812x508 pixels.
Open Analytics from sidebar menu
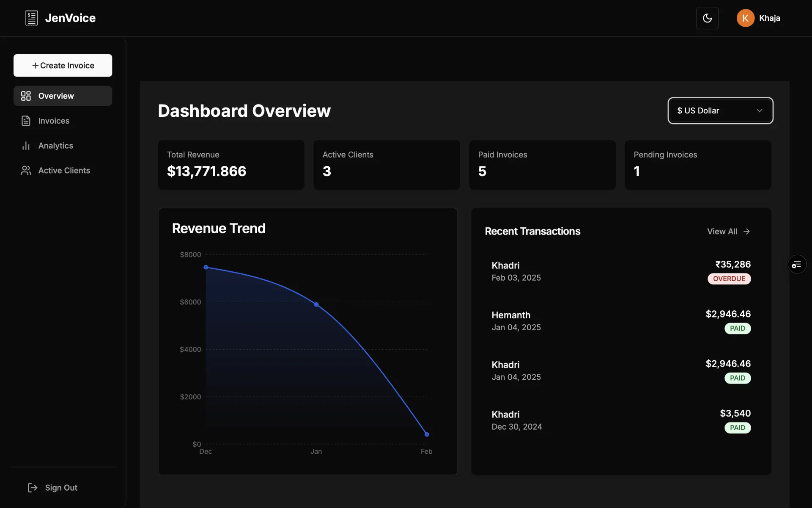click(x=55, y=146)
